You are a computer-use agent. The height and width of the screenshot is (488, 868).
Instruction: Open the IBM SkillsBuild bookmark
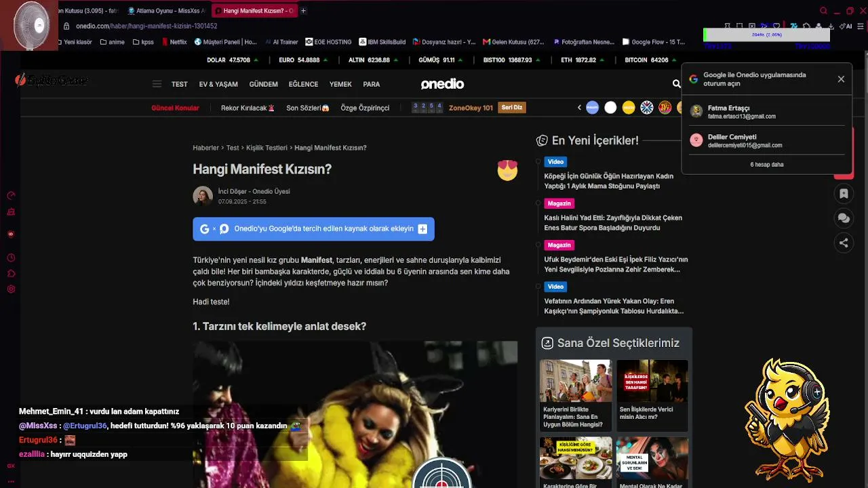[x=382, y=42]
